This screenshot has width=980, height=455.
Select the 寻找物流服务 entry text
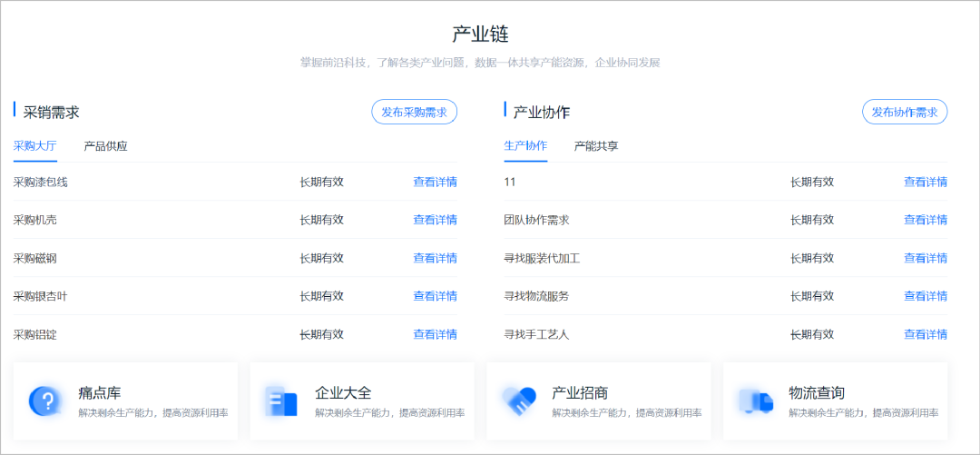[x=536, y=296]
